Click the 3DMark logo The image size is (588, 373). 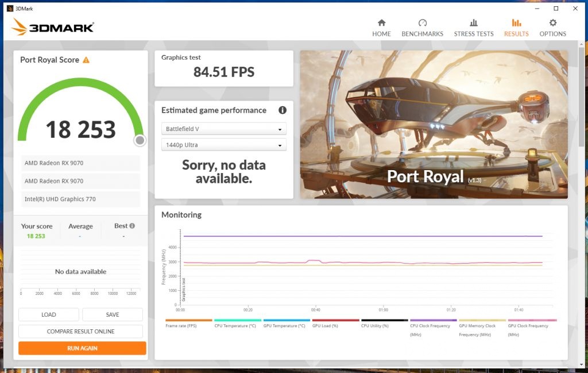pyautogui.click(x=52, y=27)
